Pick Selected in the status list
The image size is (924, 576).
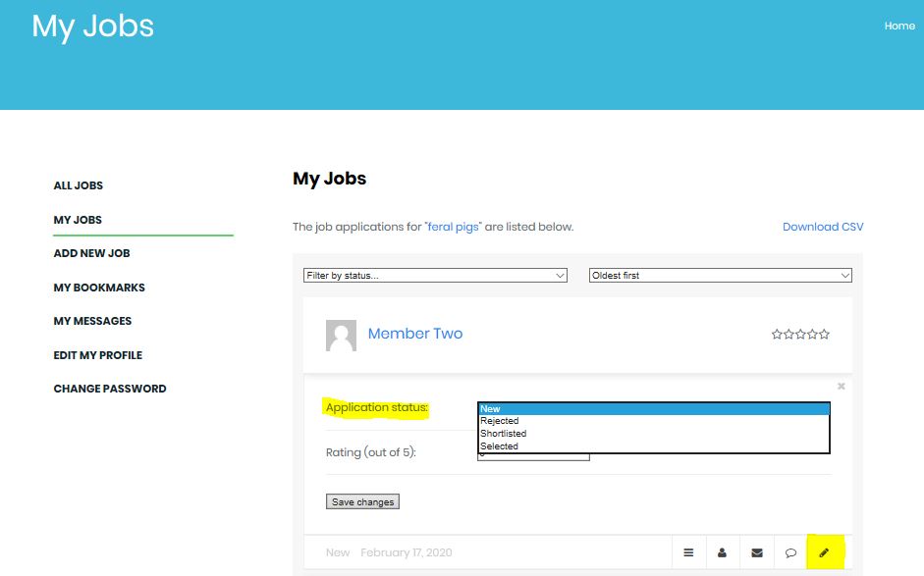(x=499, y=446)
